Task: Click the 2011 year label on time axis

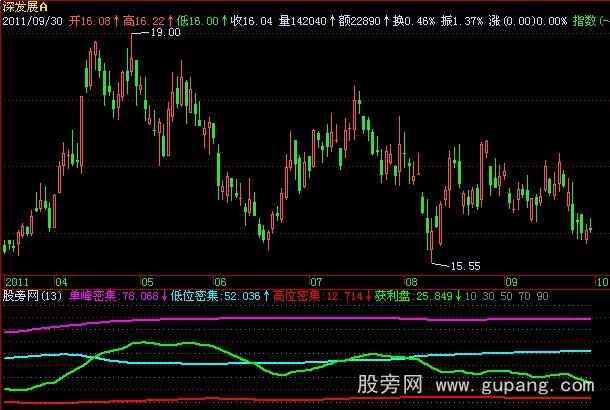Action: click(17, 282)
